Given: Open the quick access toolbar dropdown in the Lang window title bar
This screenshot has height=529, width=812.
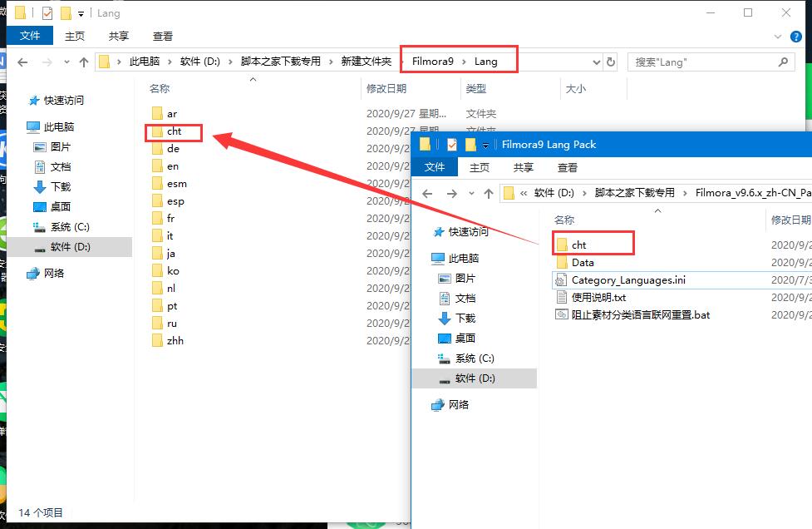Looking at the screenshot, I should pyautogui.click(x=81, y=13).
